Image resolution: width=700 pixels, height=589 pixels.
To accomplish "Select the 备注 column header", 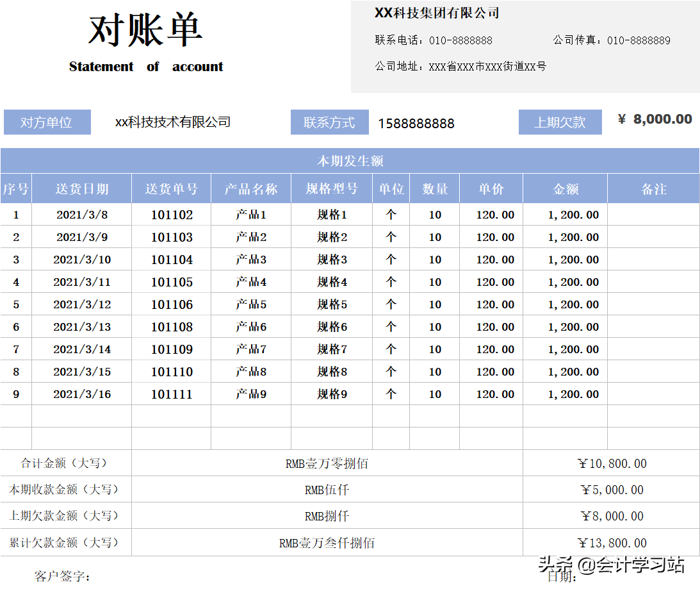I will (653, 188).
